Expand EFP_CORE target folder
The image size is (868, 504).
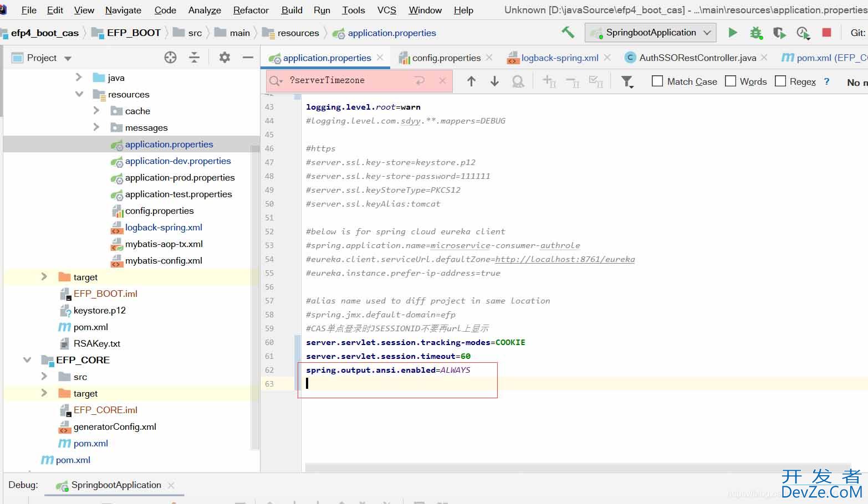pyautogui.click(x=44, y=393)
